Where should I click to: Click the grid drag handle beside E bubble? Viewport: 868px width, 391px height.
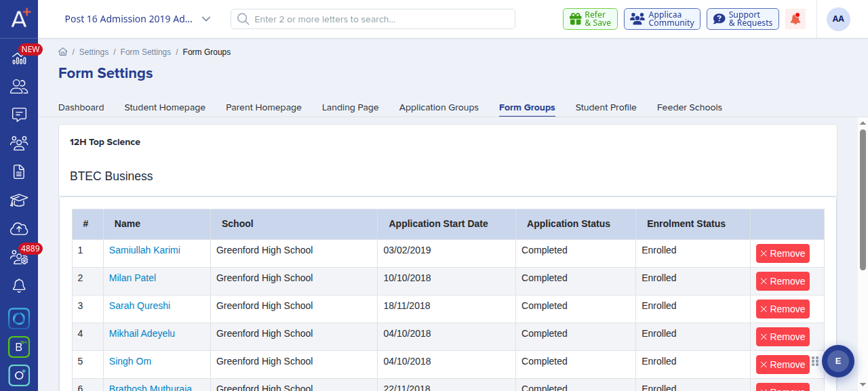[815, 361]
